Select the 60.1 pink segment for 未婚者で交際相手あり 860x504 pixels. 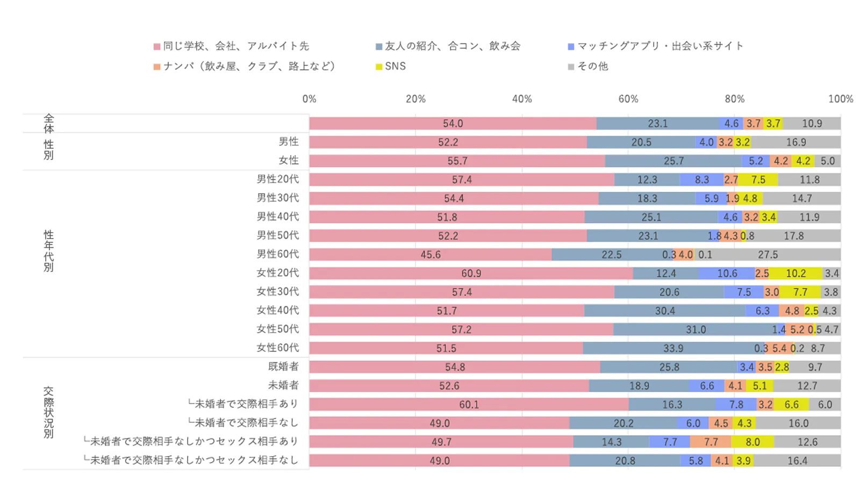[469, 405]
